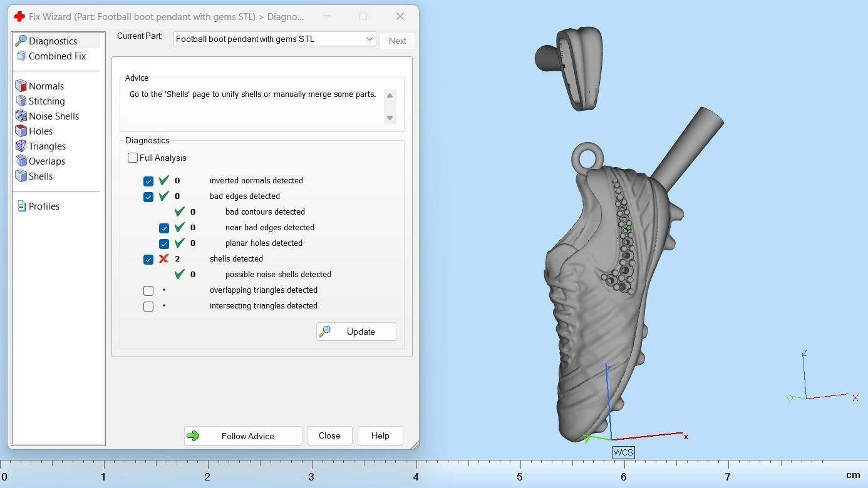
Task: Click the '2' shells count value
Action: [178, 259]
